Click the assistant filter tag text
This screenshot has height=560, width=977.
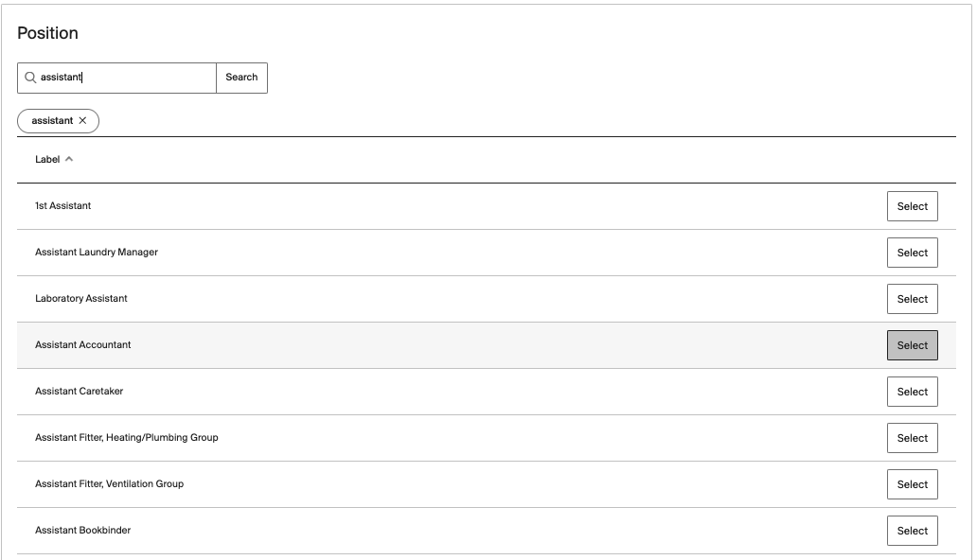click(52, 121)
